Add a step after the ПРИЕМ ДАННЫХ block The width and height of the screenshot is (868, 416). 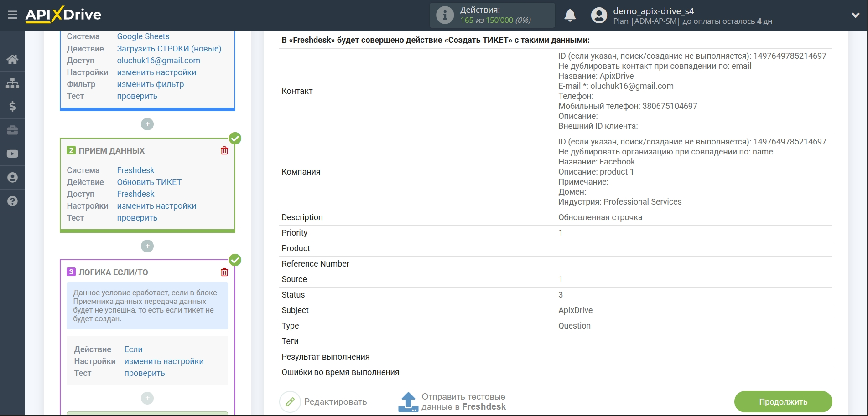147,246
